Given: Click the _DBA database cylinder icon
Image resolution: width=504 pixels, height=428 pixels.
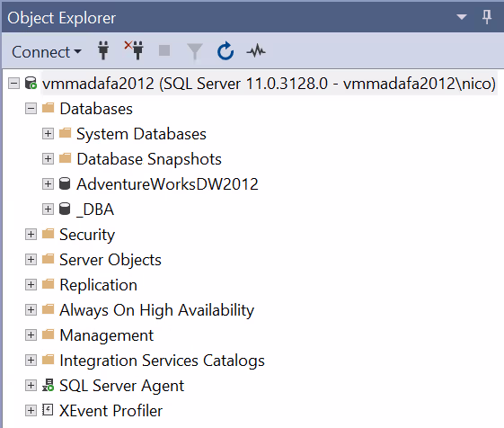Looking at the screenshot, I should pos(65,209).
